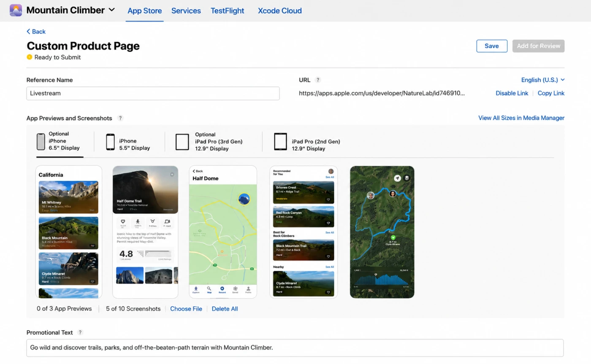Image resolution: width=591 pixels, height=364 pixels.
Task: Click the iPad Pro 2nd Gen device icon
Action: pyautogui.click(x=280, y=142)
